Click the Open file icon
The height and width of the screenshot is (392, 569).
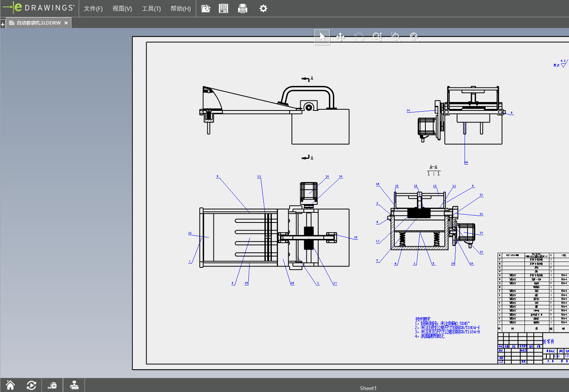pos(206,8)
